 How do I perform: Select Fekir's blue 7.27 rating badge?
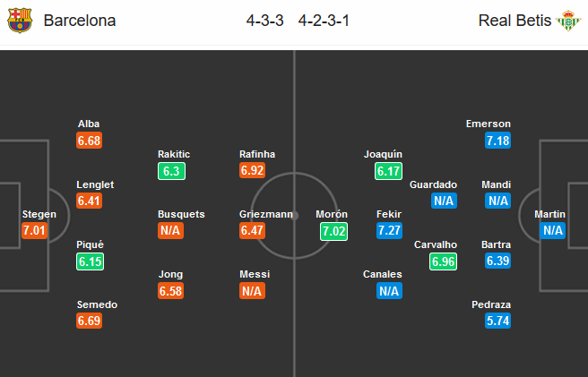[x=389, y=230]
